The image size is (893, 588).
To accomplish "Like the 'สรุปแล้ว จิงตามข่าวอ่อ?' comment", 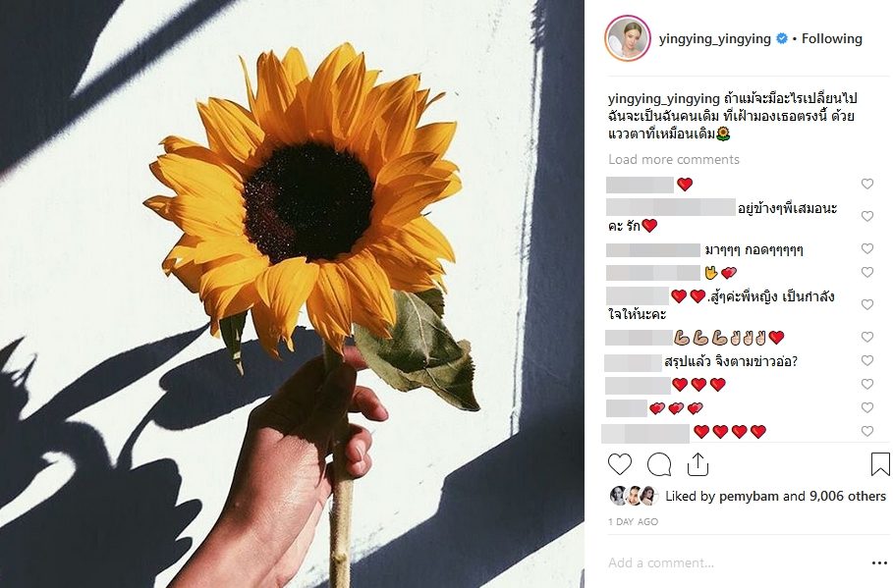I will click(x=866, y=360).
